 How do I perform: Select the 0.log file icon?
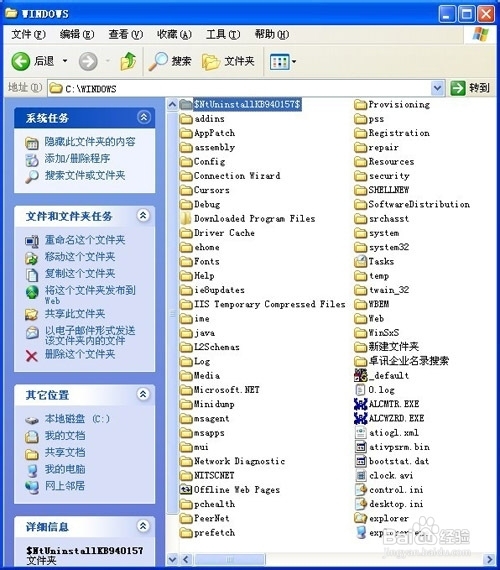coord(360,390)
